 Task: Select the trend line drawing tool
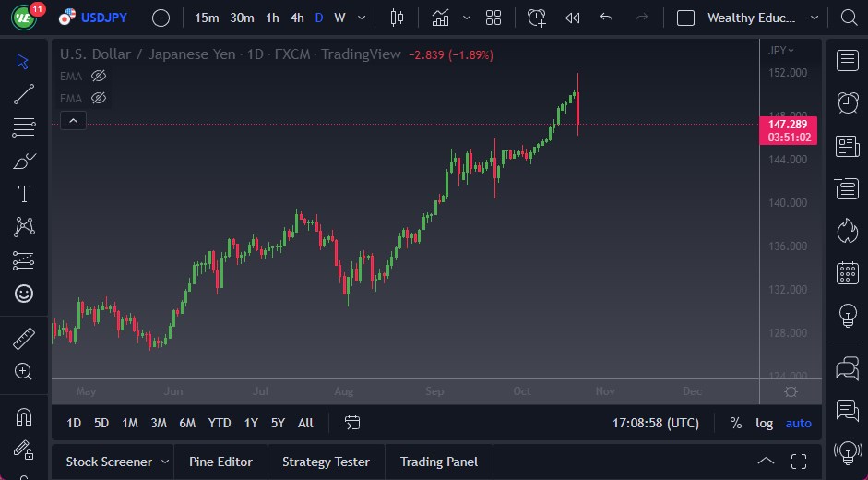pyautogui.click(x=24, y=93)
